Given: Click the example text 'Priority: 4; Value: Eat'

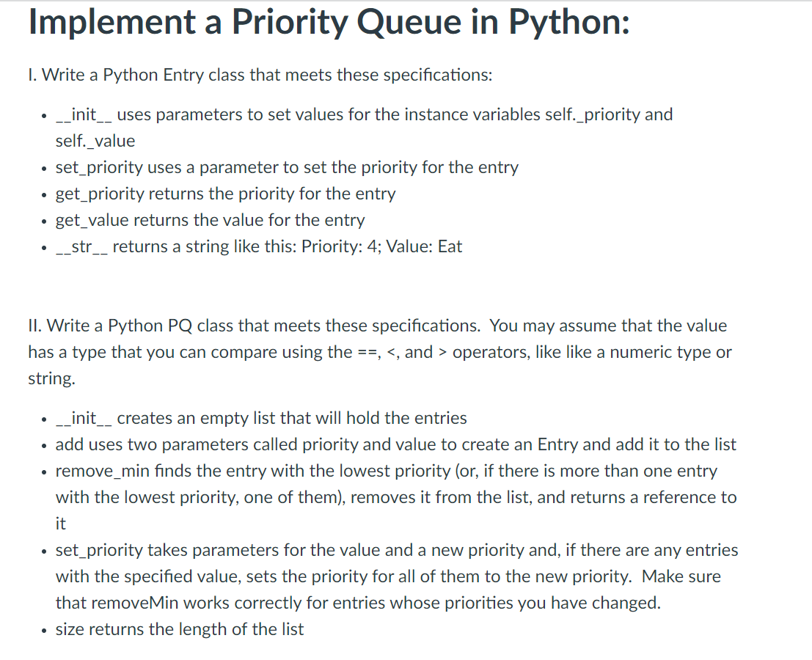Looking at the screenshot, I should pos(381,246).
